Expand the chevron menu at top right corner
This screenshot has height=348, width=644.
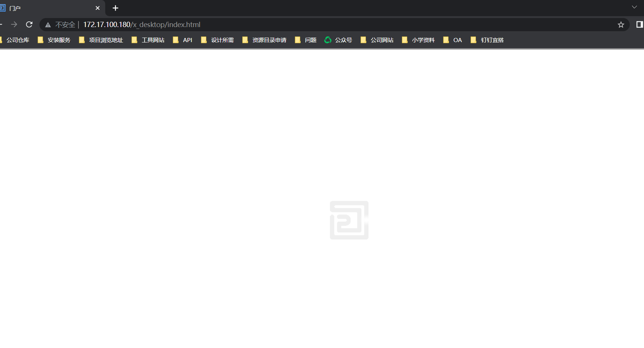click(634, 7)
